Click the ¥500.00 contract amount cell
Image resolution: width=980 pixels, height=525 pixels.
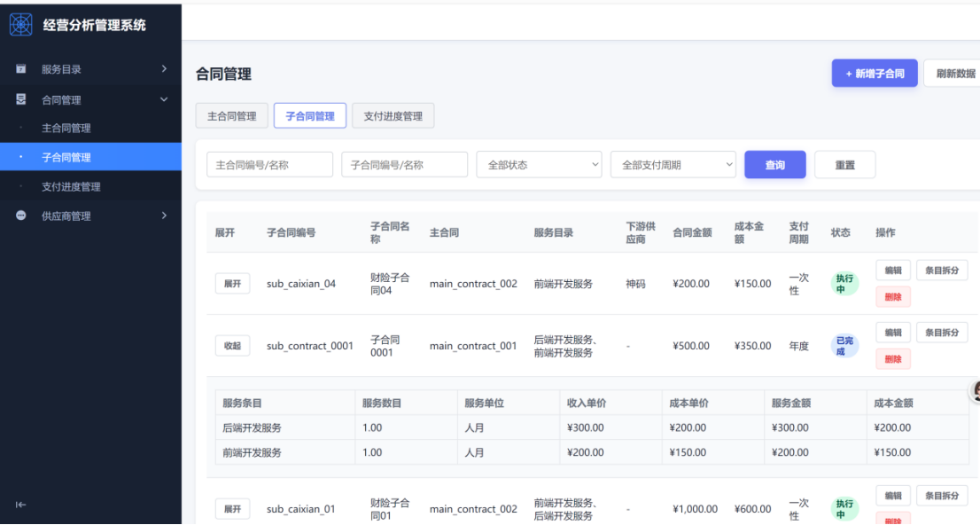[690, 345]
